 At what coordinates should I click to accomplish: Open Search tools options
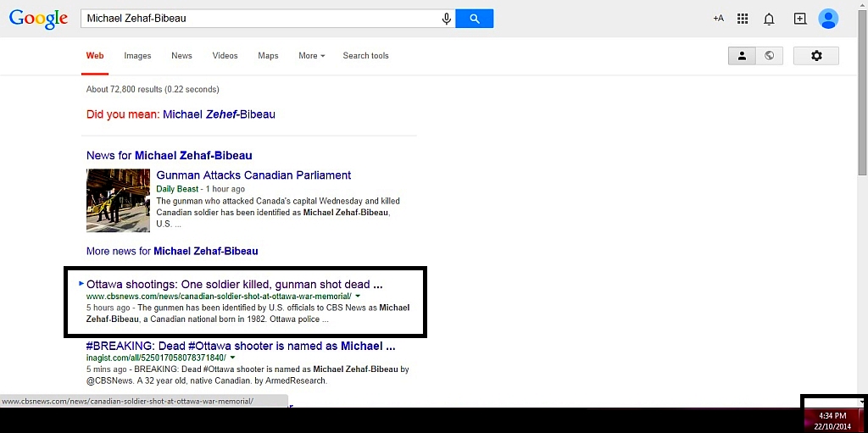[x=365, y=55]
